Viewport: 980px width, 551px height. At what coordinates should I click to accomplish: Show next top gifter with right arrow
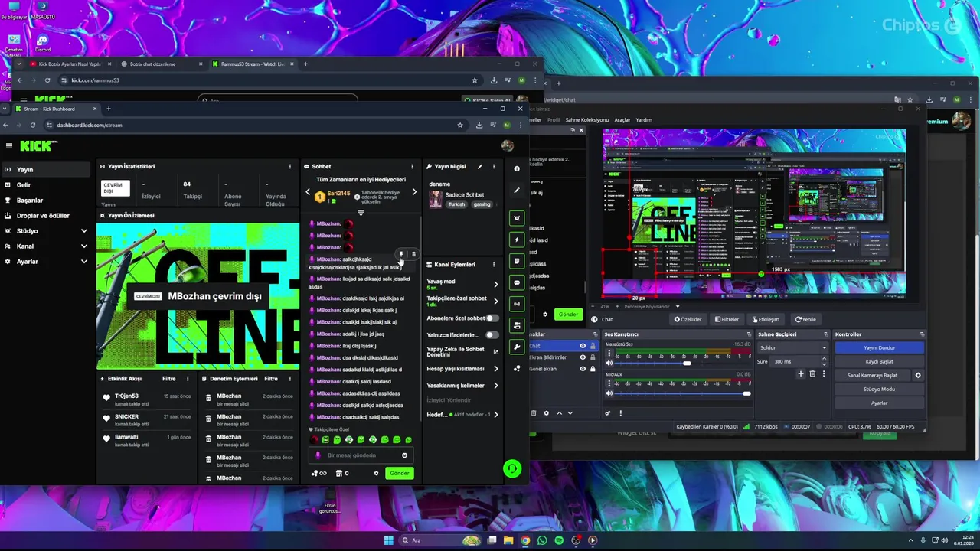pos(414,192)
